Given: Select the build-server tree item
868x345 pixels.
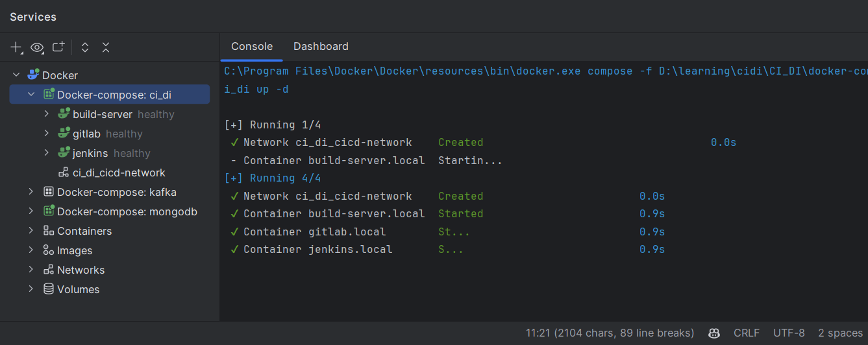Looking at the screenshot, I should (103, 114).
